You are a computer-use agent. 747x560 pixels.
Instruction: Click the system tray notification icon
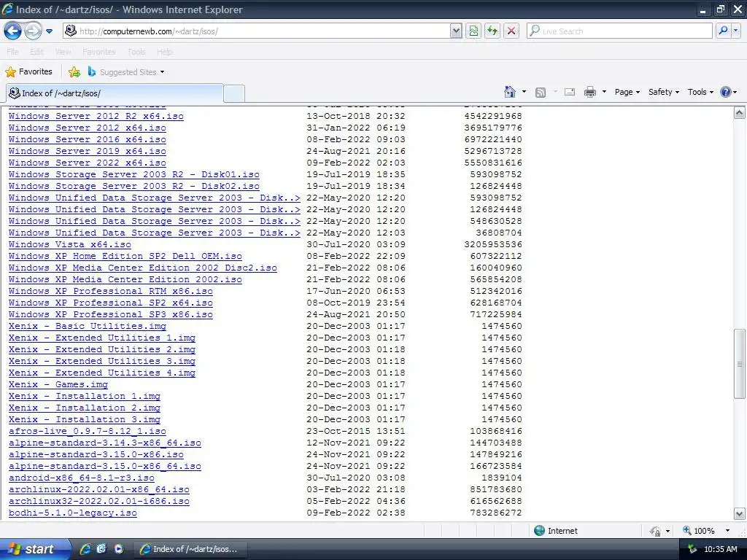[692, 549]
